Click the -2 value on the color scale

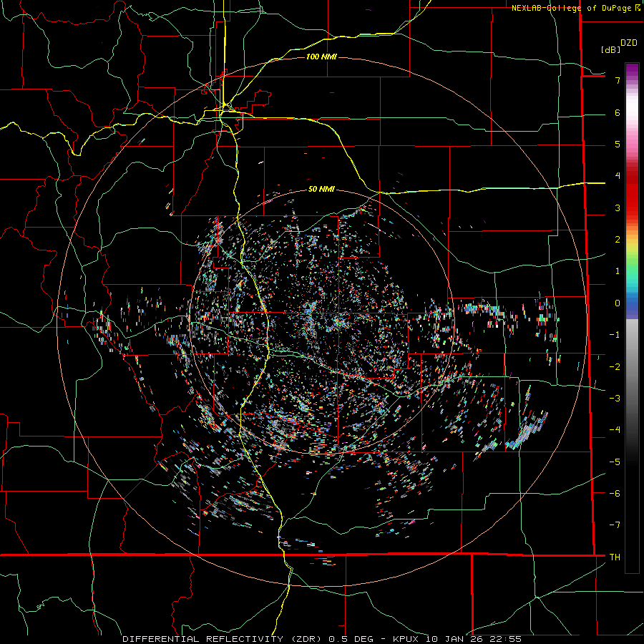click(615, 366)
